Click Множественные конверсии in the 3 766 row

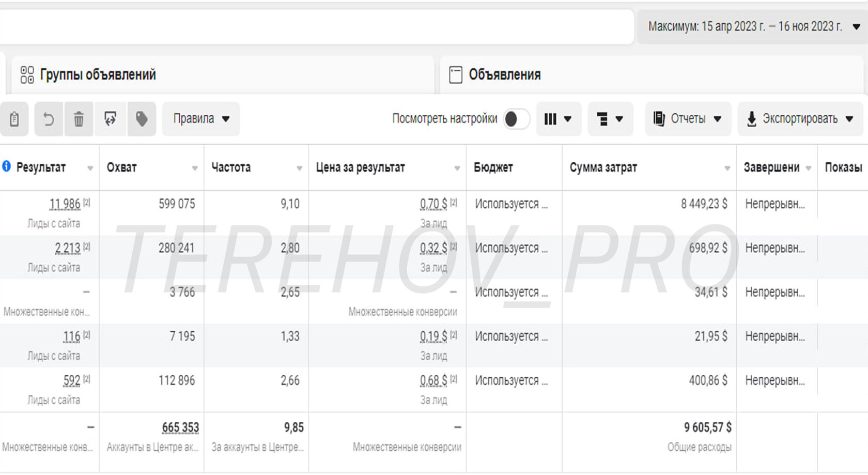[x=403, y=312]
